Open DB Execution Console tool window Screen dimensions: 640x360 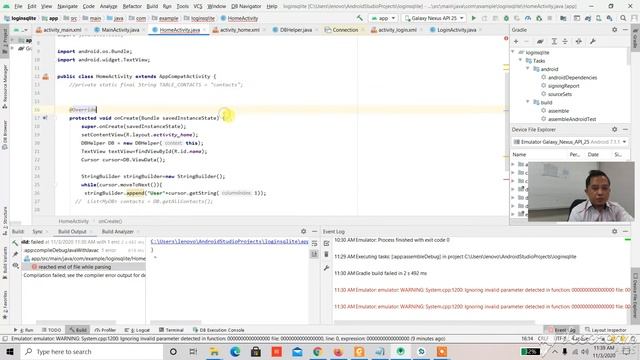coord(218,330)
